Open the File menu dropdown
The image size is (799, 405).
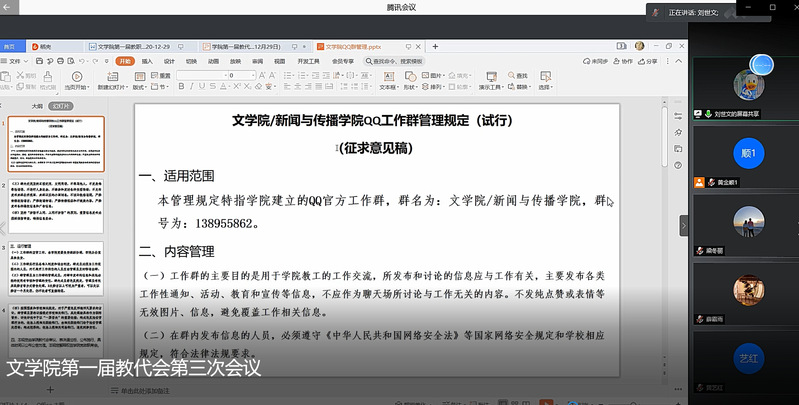coord(15,61)
